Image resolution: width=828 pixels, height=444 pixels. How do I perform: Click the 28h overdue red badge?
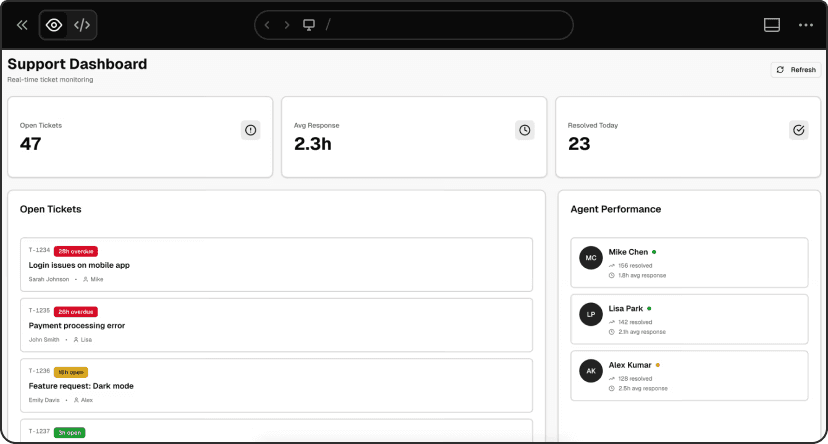pos(76,251)
